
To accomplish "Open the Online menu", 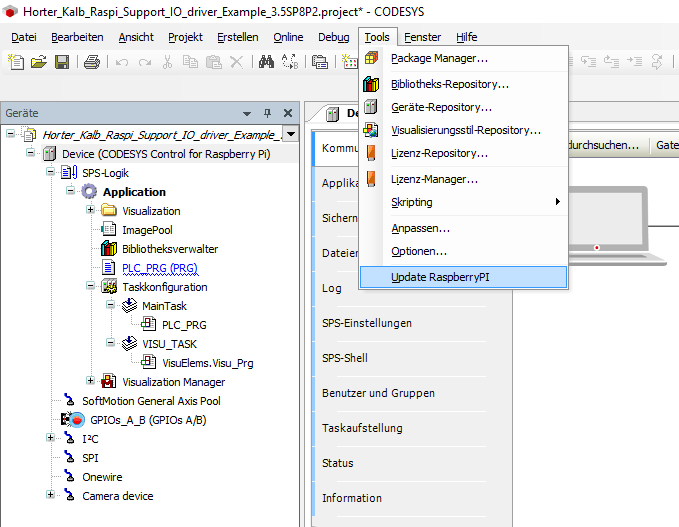I will (288, 37).
